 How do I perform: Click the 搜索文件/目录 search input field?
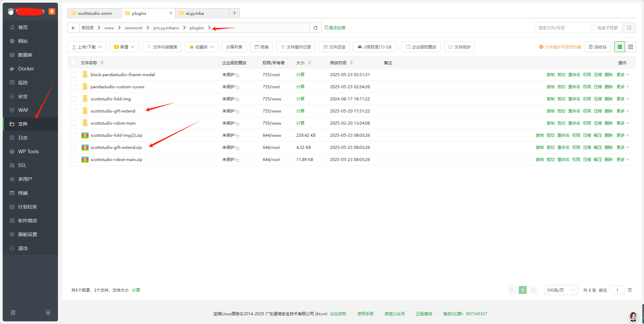562,28
